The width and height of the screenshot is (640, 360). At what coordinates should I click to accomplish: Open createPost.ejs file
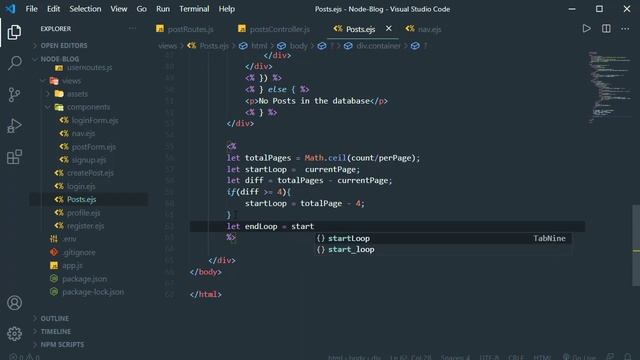pyautogui.click(x=90, y=173)
